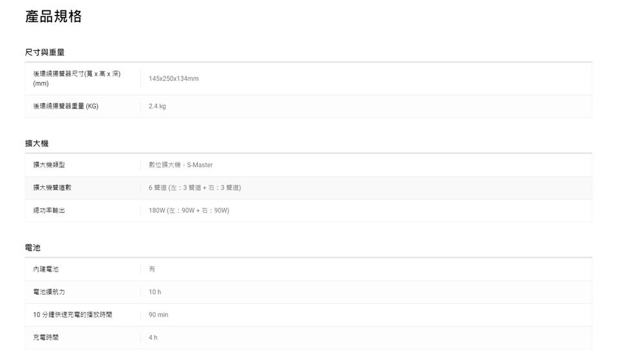Select the 6 聲道 channel count value
621x364 pixels.
click(195, 187)
